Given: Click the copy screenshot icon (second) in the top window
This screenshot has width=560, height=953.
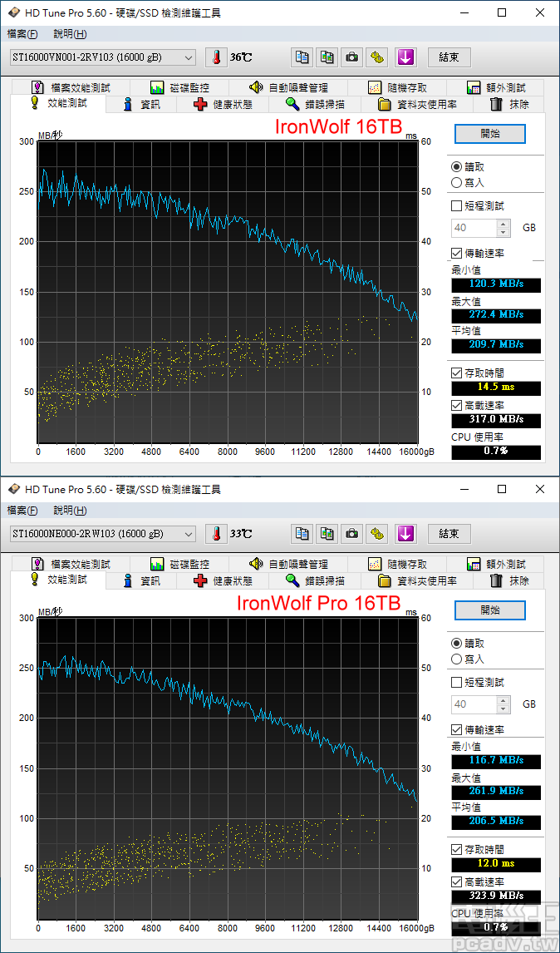Looking at the screenshot, I should pos(327,57).
